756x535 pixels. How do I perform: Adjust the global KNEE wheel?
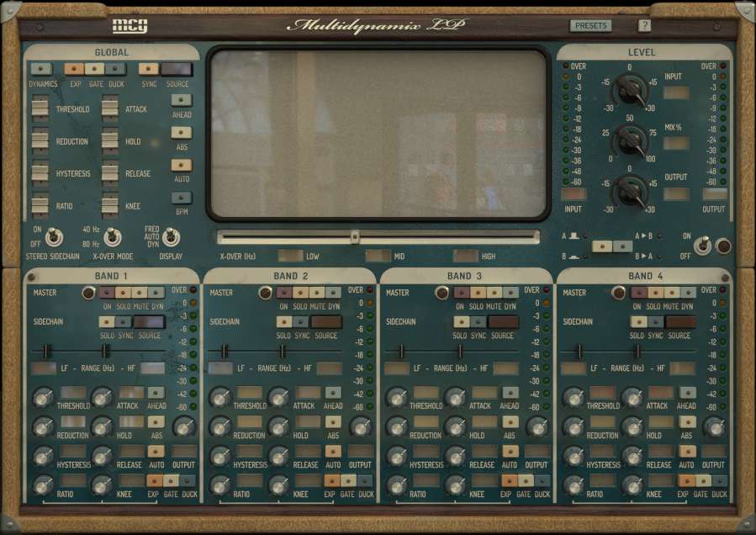(110, 205)
